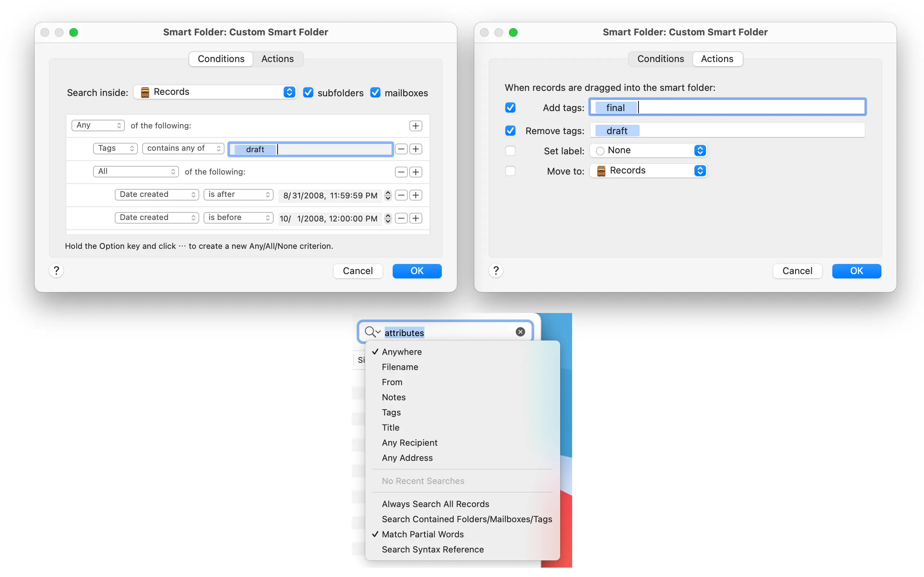Click the date stepper for 8/31/2008
Screen dimensions: 924x577
tap(388, 195)
